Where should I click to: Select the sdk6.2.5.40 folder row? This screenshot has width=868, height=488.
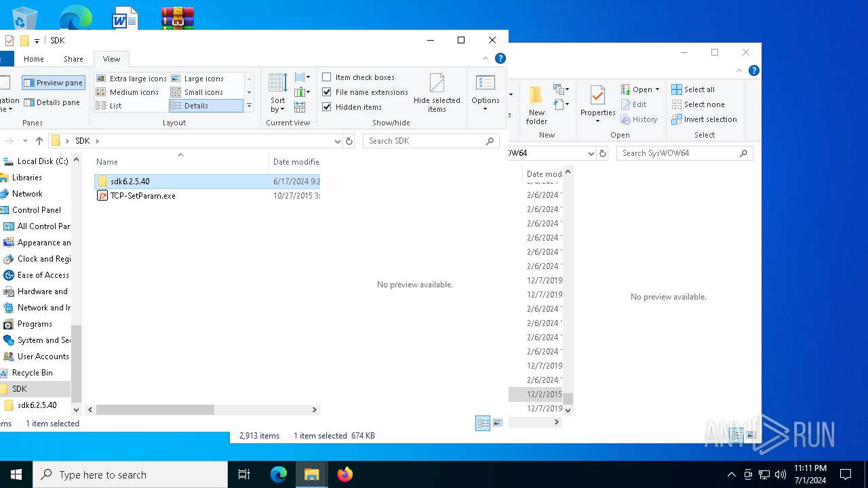click(x=207, y=182)
